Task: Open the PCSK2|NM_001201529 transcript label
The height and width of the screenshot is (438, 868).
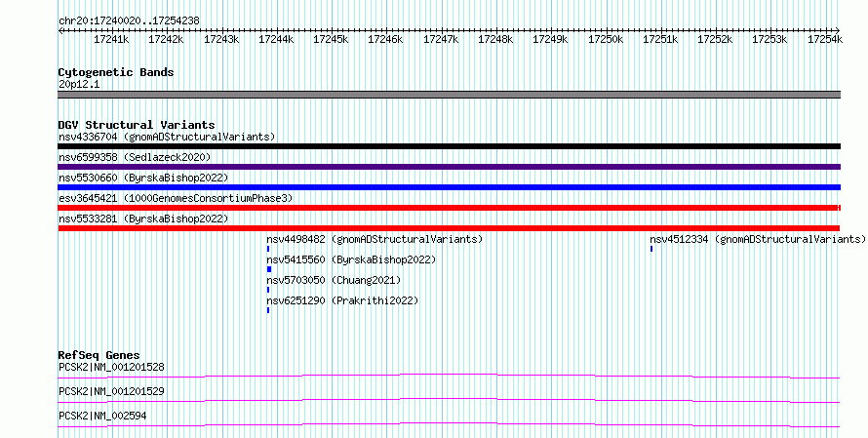Action: pyautogui.click(x=111, y=391)
